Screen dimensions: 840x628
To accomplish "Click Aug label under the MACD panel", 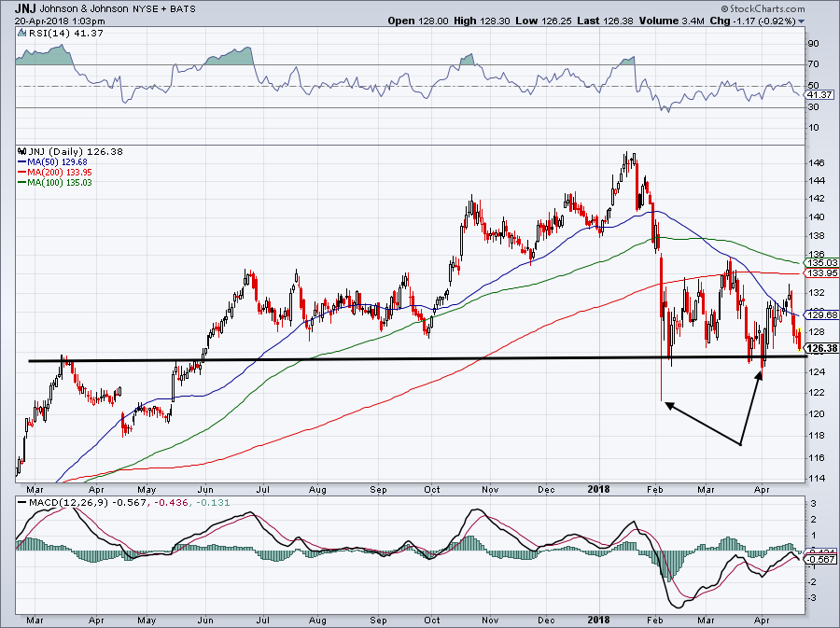I will [x=317, y=620].
